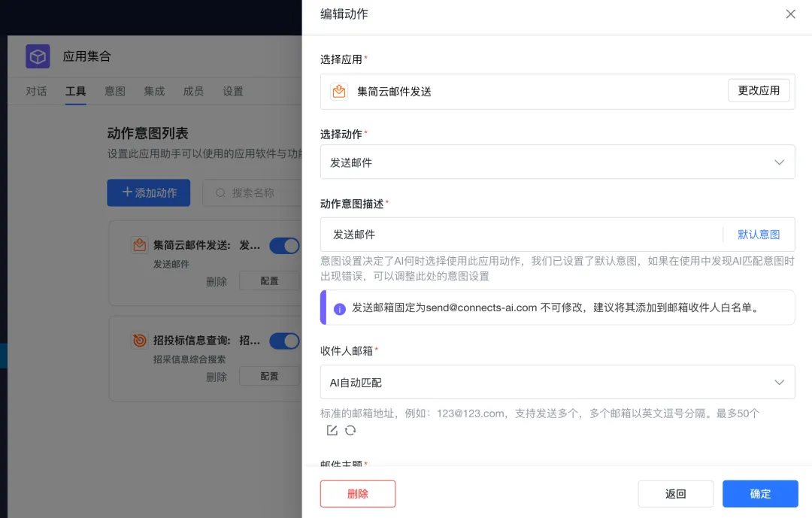Click the search magnifier icon in 搜索名称
Image resolution: width=812 pixels, height=518 pixels.
coord(220,192)
